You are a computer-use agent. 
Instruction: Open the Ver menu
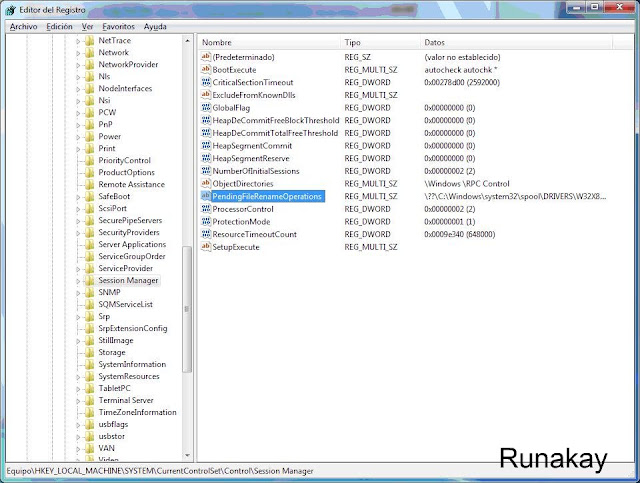click(x=87, y=27)
